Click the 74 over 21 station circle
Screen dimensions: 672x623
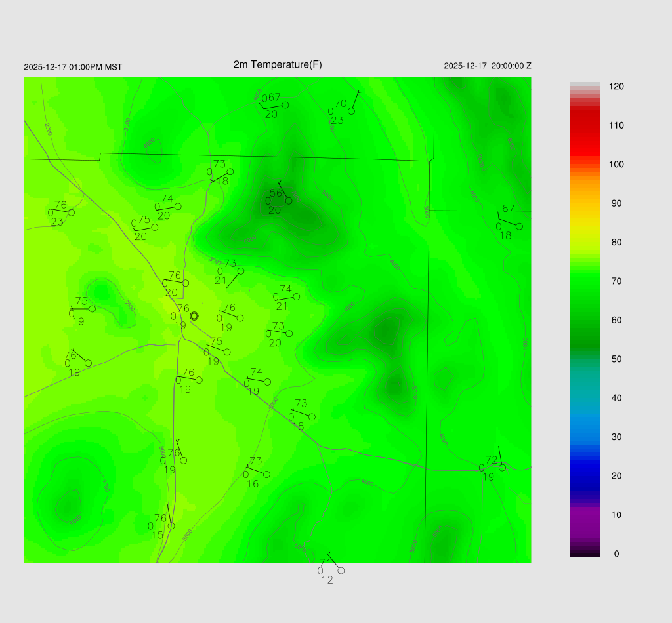(297, 297)
